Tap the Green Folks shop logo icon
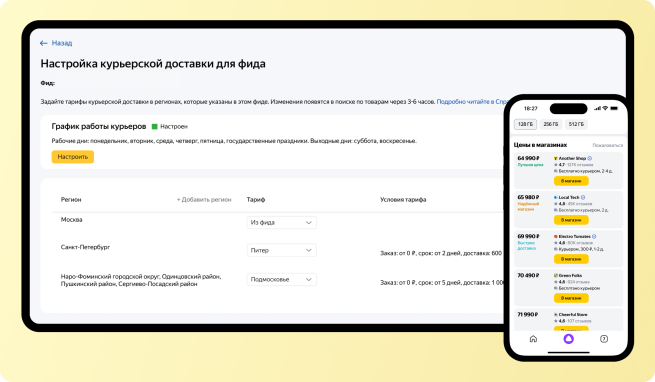The image size is (655, 382). [x=556, y=275]
